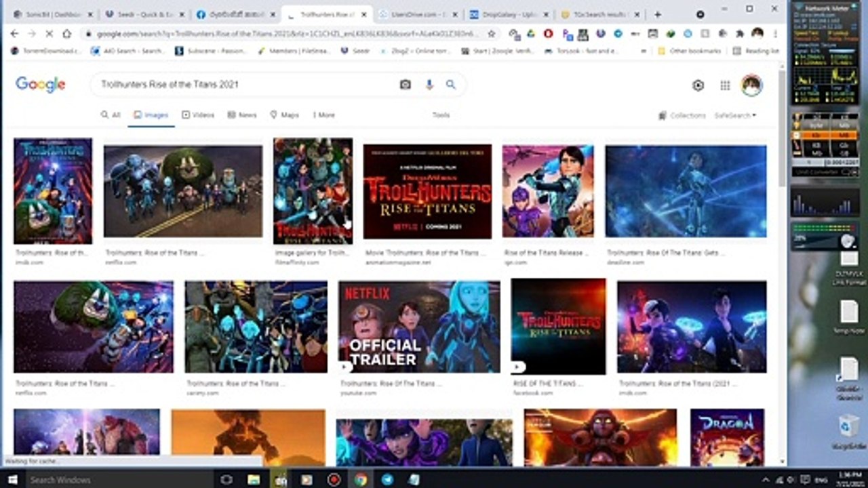Select the Images tab
Screen dimensions: 868x488
pos(151,115)
